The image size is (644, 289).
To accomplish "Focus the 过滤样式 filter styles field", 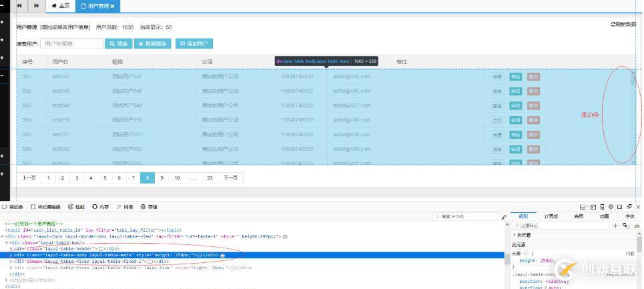I will [x=561, y=226].
